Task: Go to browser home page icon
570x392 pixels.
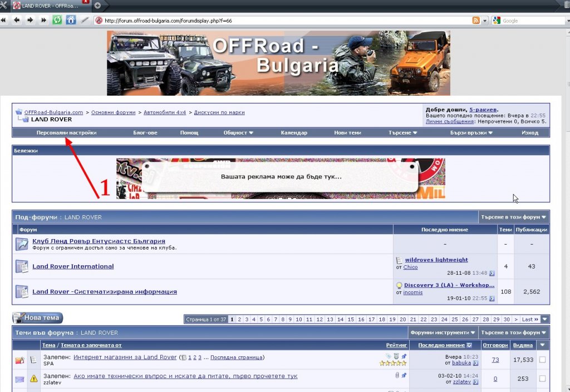Action: click(71, 20)
